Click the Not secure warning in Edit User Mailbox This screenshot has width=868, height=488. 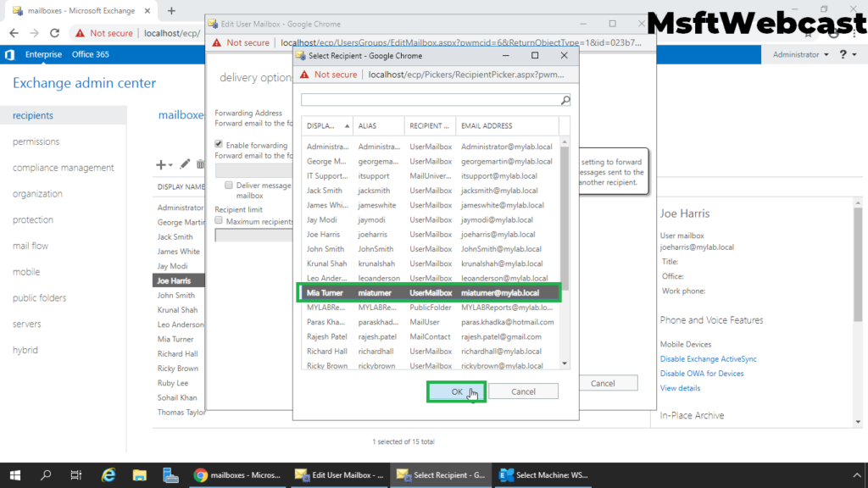(x=240, y=42)
